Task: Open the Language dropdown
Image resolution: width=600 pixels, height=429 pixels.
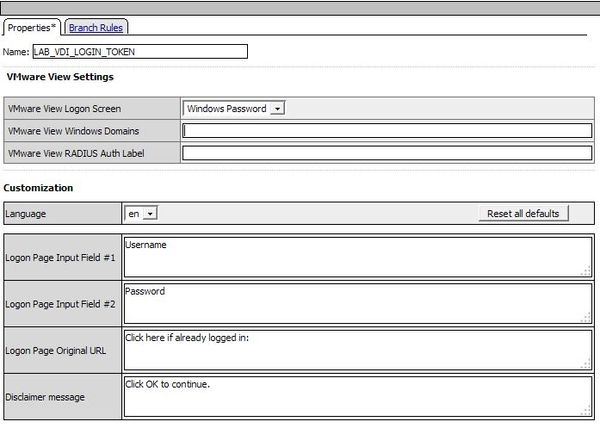Action: [140, 214]
